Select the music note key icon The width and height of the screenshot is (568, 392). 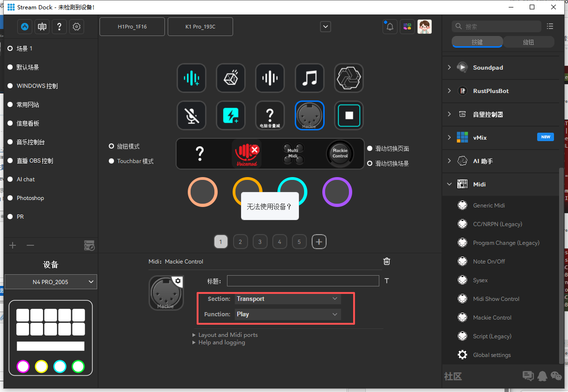coord(309,78)
